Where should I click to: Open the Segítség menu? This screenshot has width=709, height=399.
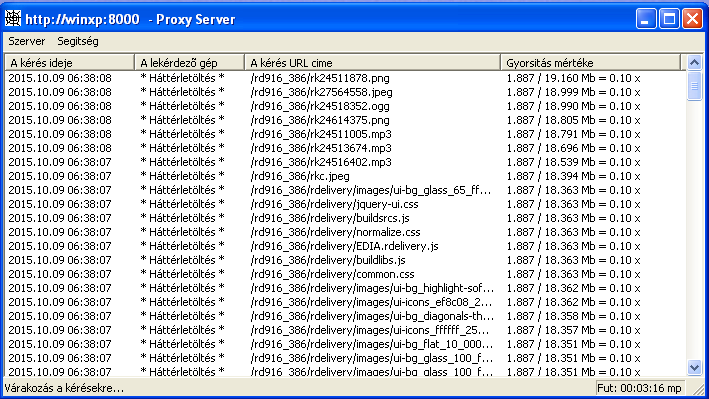78,42
